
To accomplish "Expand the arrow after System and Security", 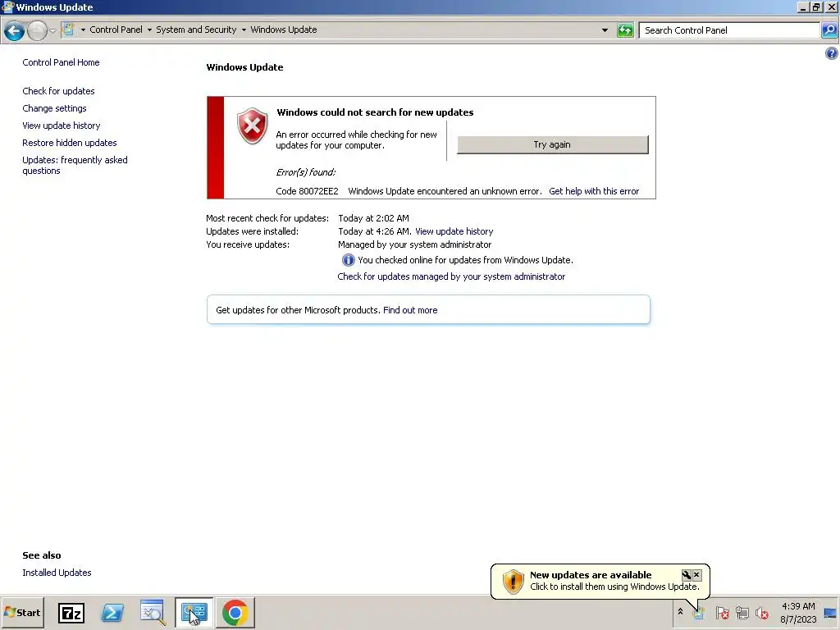I will tap(244, 30).
